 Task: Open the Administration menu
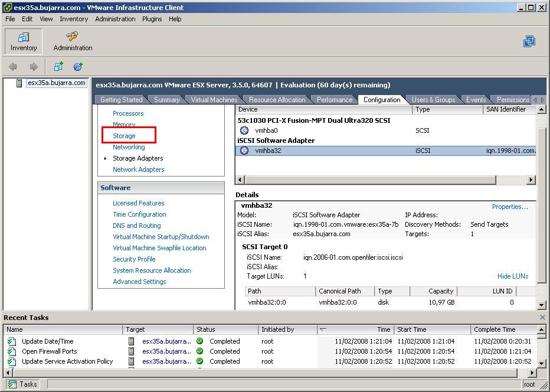point(115,19)
